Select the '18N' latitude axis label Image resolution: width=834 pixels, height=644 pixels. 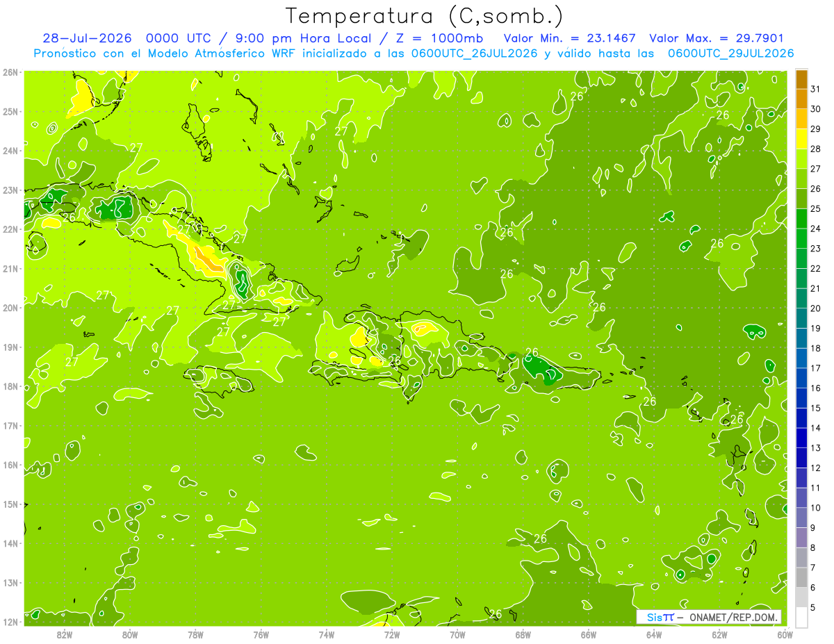click(x=10, y=386)
